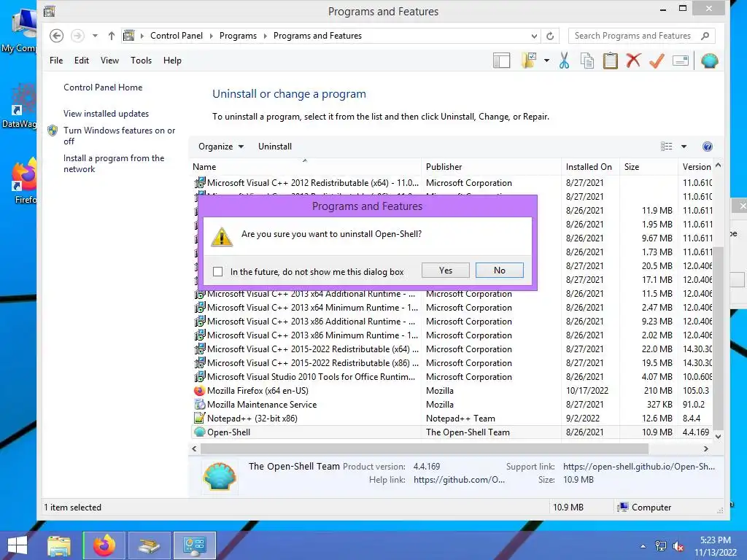Toggle the navigation pane toolbar icon
Screen dimensions: 747x560
click(x=501, y=61)
